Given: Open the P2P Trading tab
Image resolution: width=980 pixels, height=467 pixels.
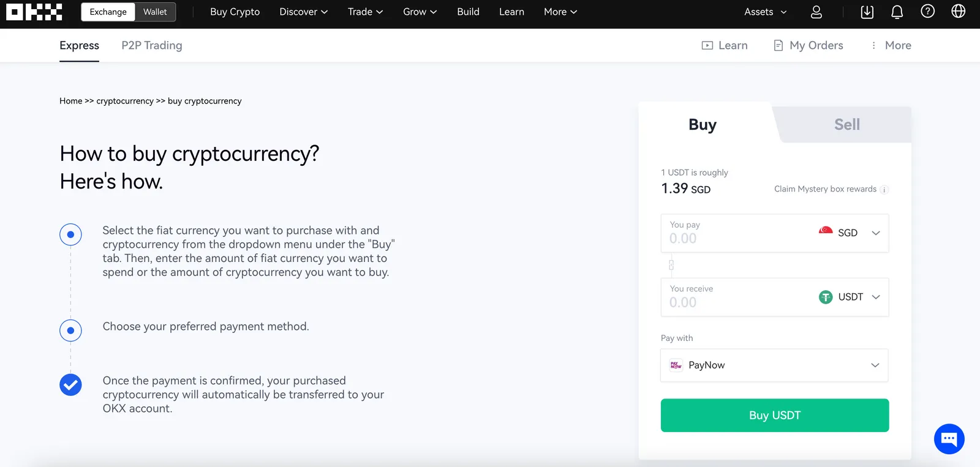Looking at the screenshot, I should point(152,45).
